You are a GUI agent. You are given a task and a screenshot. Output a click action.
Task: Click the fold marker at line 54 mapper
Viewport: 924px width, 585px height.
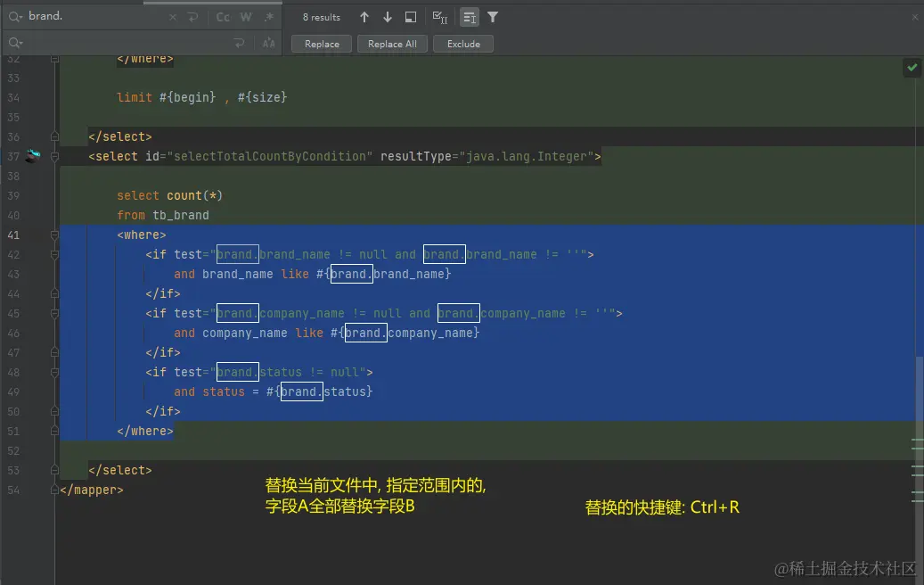[x=55, y=490]
